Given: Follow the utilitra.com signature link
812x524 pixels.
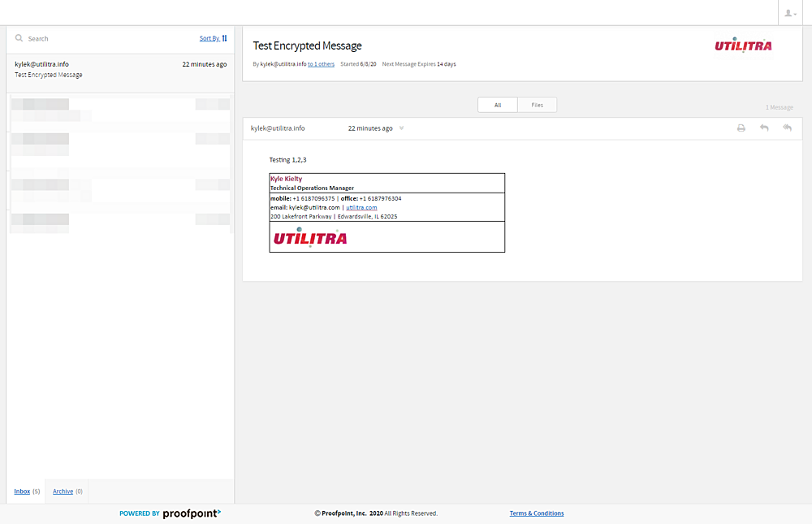Looking at the screenshot, I should click(361, 207).
